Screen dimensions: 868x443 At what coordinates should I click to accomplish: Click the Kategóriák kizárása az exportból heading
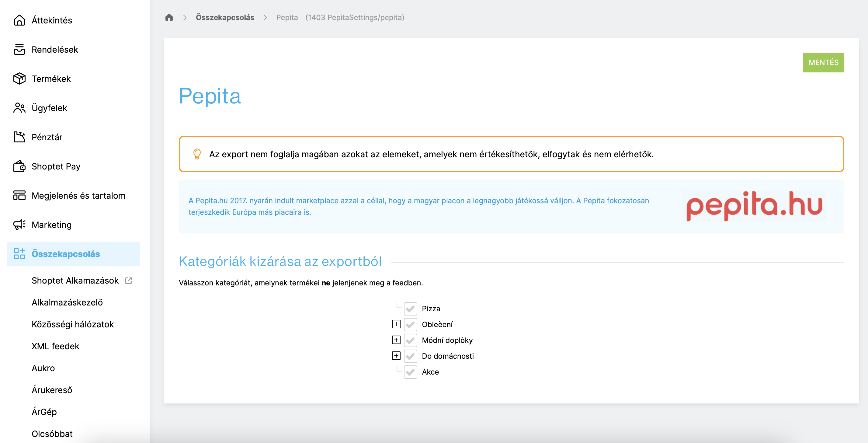click(280, 261)
